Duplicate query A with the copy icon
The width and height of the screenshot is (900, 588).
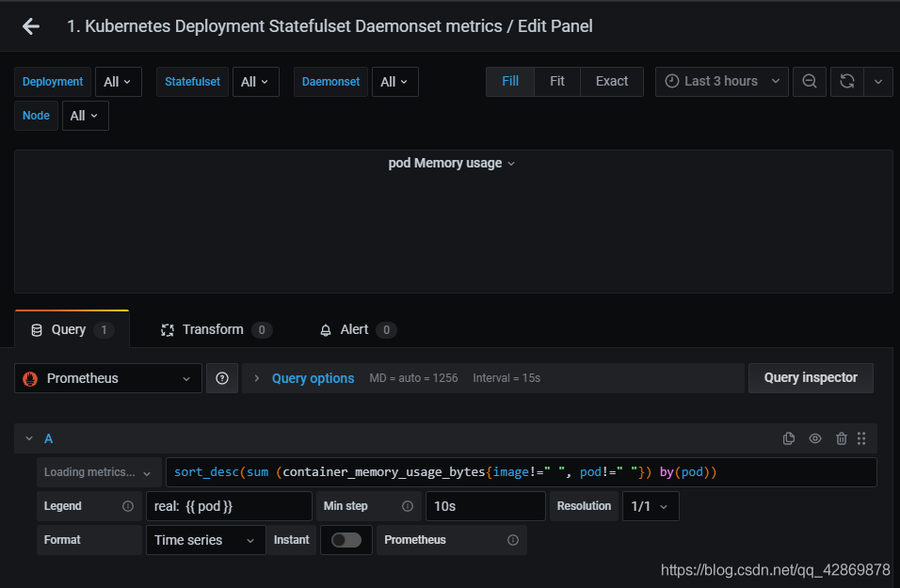tap(789, 438)
